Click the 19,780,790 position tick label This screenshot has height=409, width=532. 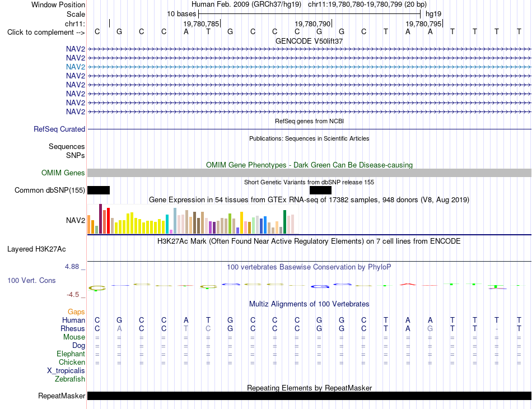[312, 24]
